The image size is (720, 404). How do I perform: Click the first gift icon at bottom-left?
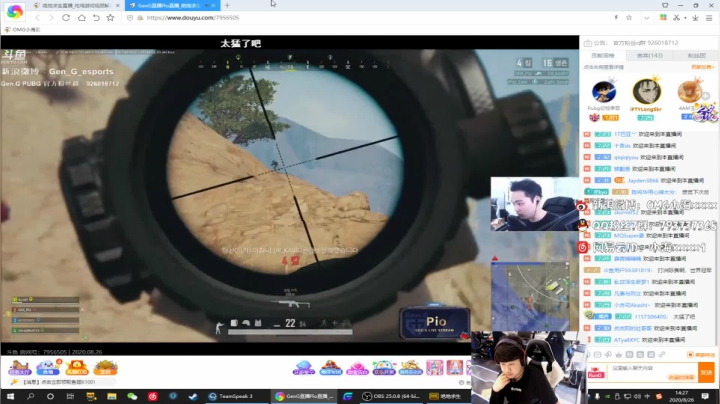click(x=19, y=368)
